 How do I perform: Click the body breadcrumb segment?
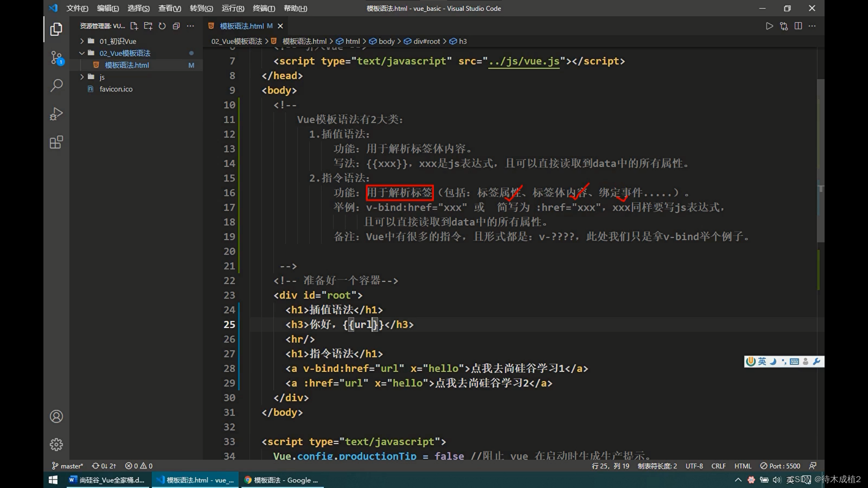coord(382,41)
